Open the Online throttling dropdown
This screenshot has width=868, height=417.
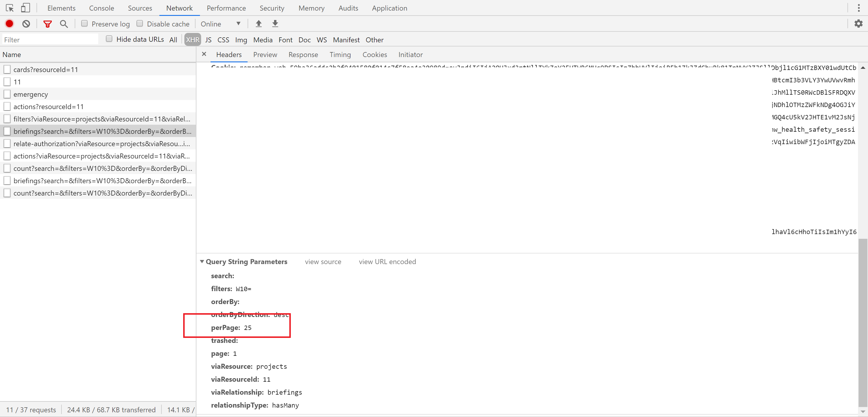pyautogui.click(x=221, y=24)
